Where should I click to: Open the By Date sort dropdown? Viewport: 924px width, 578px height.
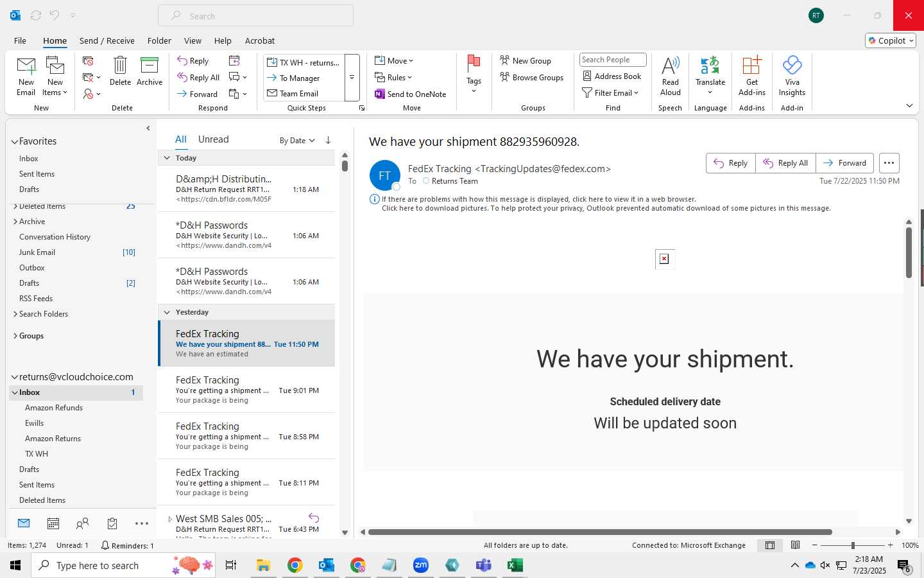pos(297,140)
